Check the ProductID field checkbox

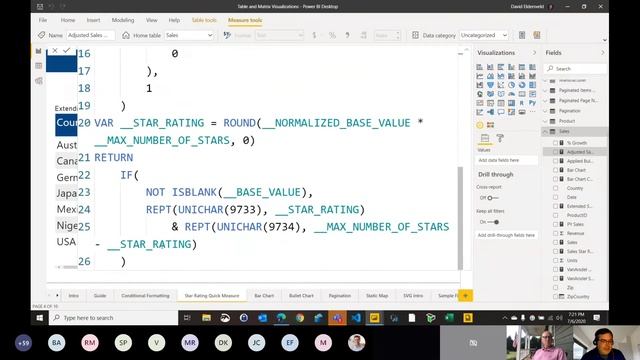[555, 215]
